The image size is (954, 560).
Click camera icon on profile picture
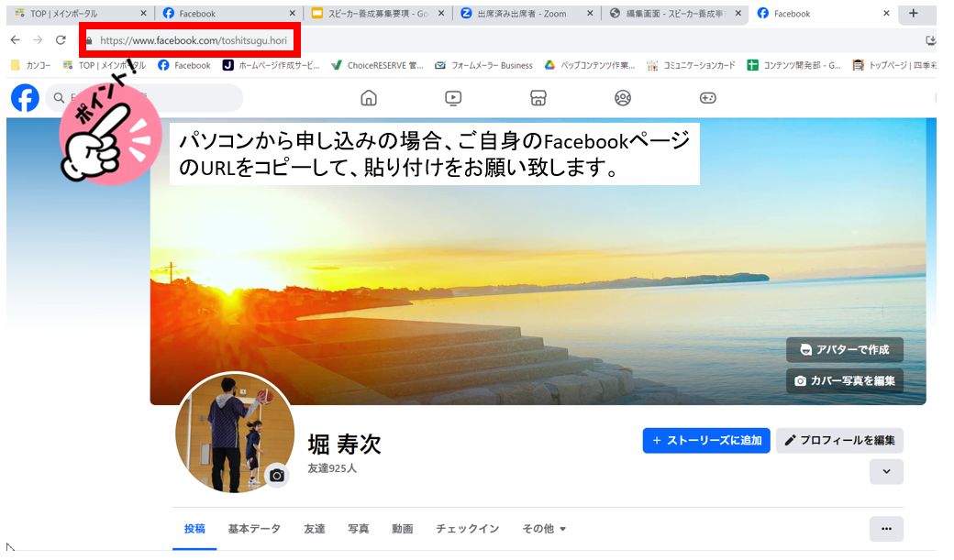276,475
